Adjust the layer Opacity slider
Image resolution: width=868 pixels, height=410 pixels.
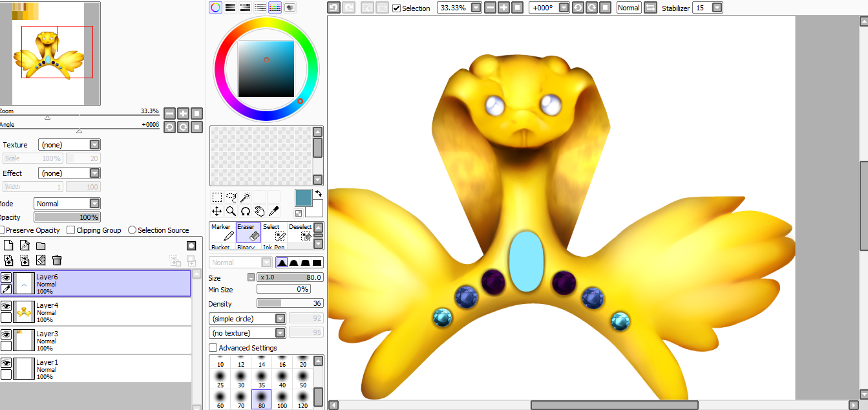67,217
